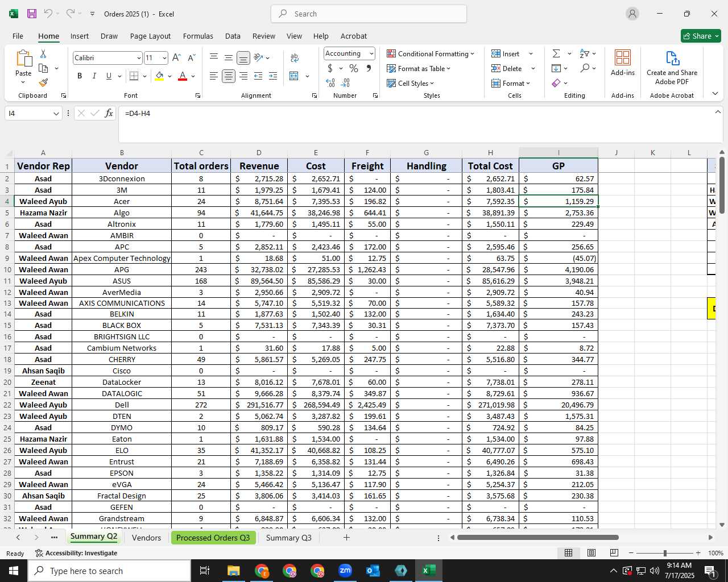Click Clear eraser icon
728x582 pixels.
click(x=556, y=83)
